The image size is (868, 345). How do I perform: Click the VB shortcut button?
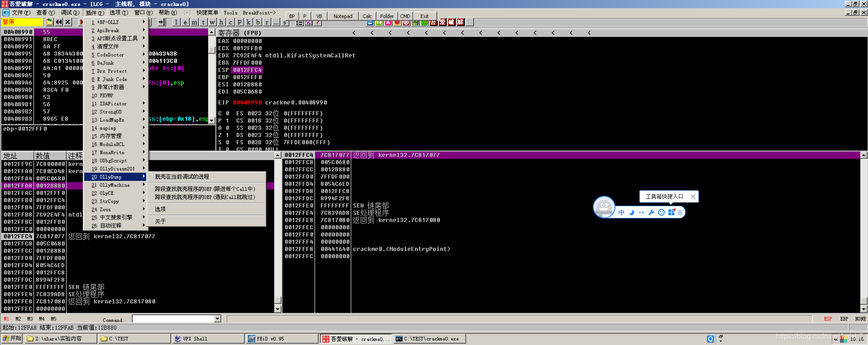[319, 16]
